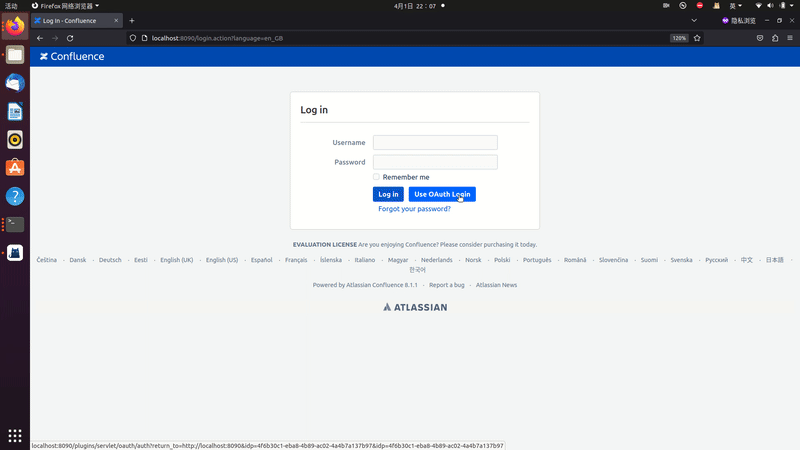Tick the Remember me checkbox

[376, 177]
